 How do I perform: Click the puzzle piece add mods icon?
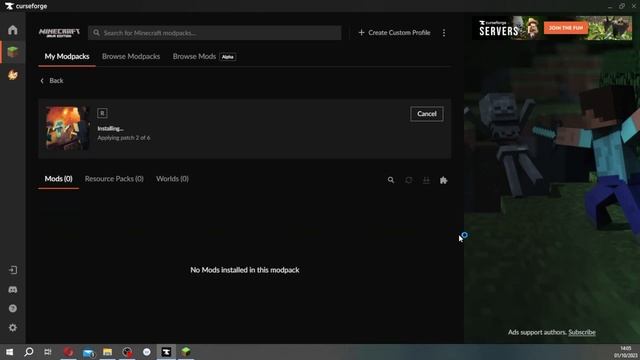tap(444, 180)
